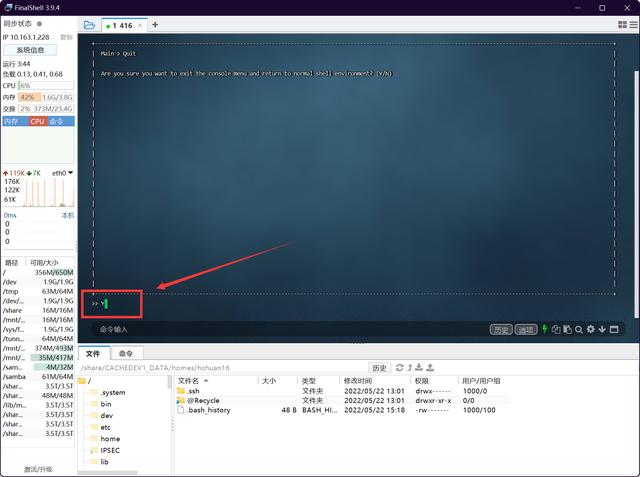Click the 内存 usage bar showing 42%
This screenshot has width=640, height=477.
click(x=46, y=97)
